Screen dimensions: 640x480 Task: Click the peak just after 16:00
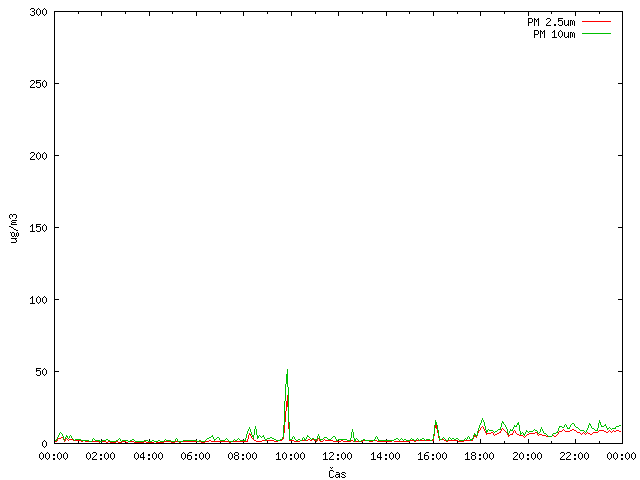coord(436,421)
